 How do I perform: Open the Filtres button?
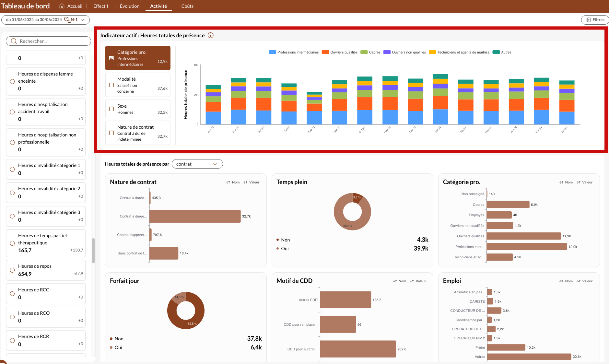click(595, 20)
